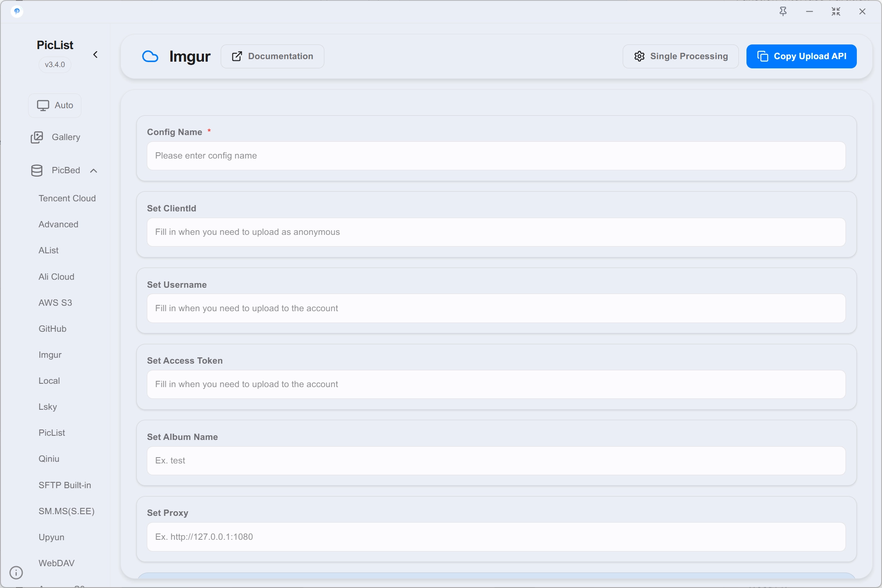
Task: Focus the Config Name input field
Action: (496, 156)
